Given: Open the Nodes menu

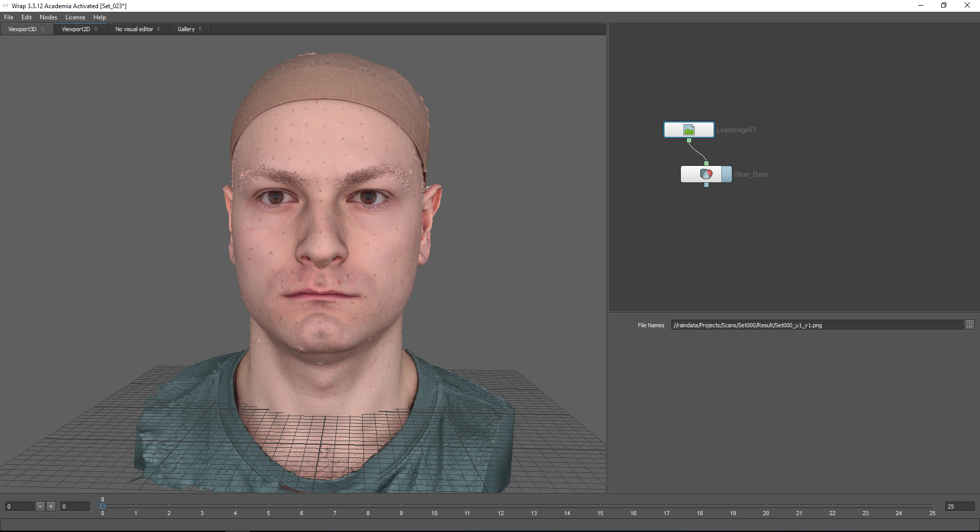Looking at the screenshot, I should [48, 17].
